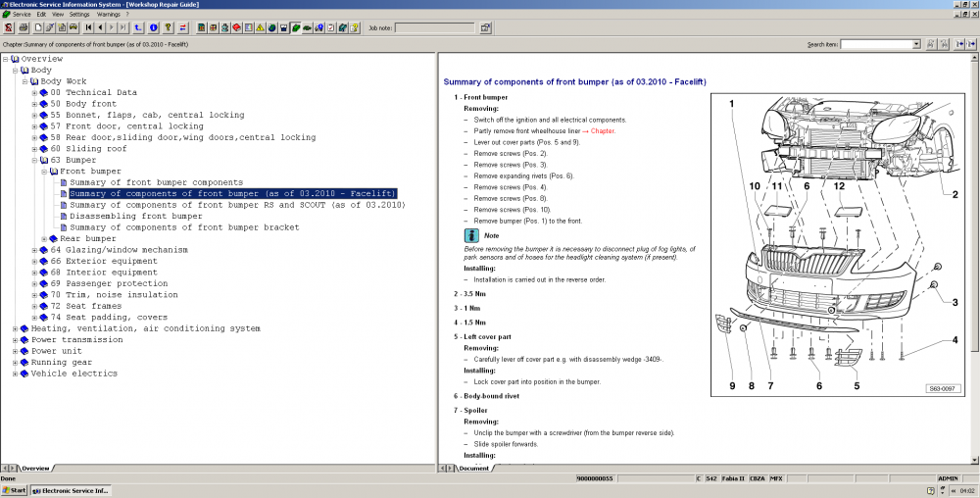Jump to first page using the arrow-bar icon
Image resolution: width=980 pixels, height=498 pixels.
click(89, 27)
